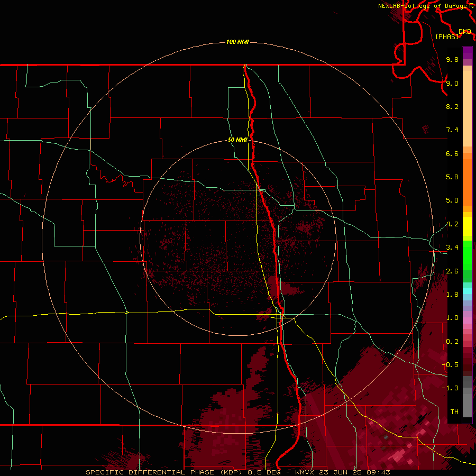Viewport: 476px width, 476px height.
Task: Select the 3.4 scale value
Action: click(452, 248)
